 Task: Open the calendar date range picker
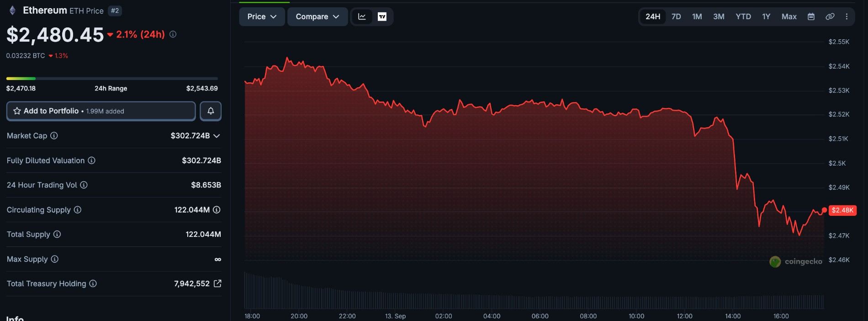click(x=811, y=16)
